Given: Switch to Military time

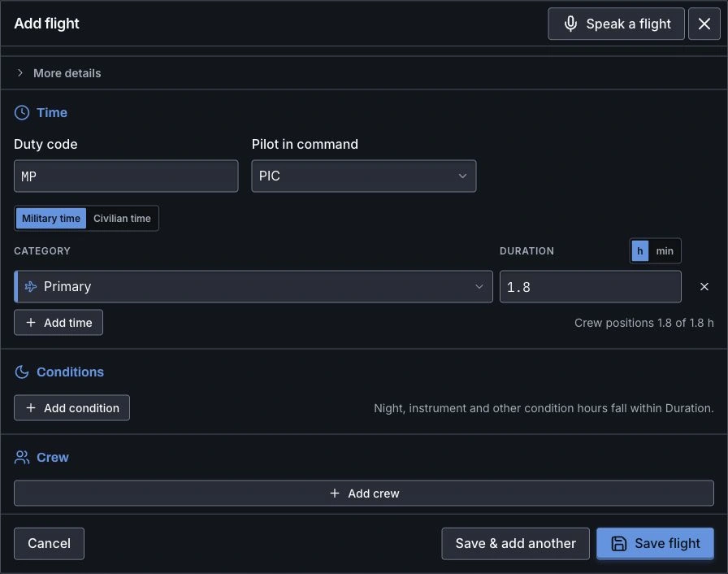Looking at the screenshot, I should click(51, 218).
